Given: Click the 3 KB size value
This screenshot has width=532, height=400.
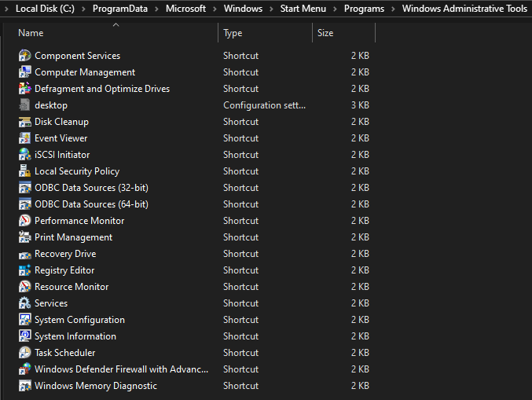Looking at the screenshot, I should [360, 105].
